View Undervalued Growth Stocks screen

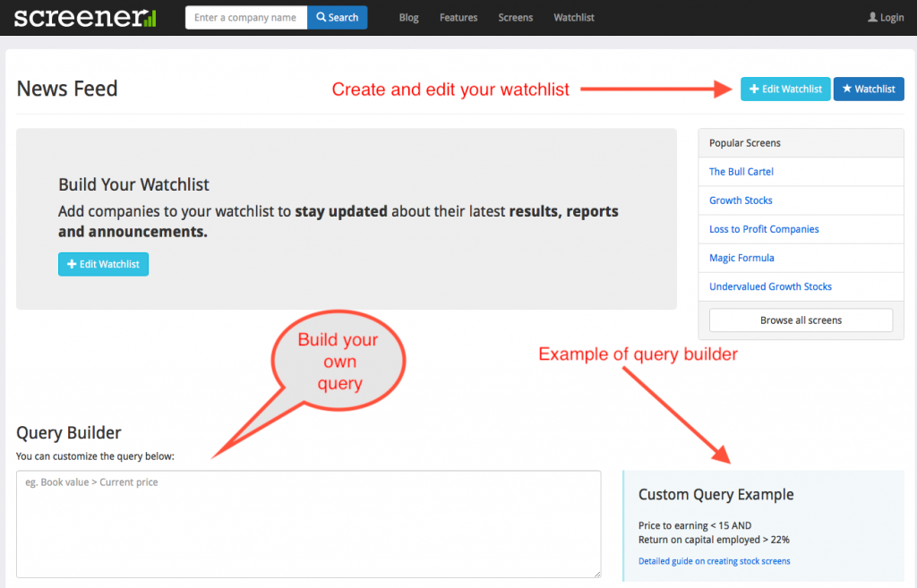(x=770, y=286)
